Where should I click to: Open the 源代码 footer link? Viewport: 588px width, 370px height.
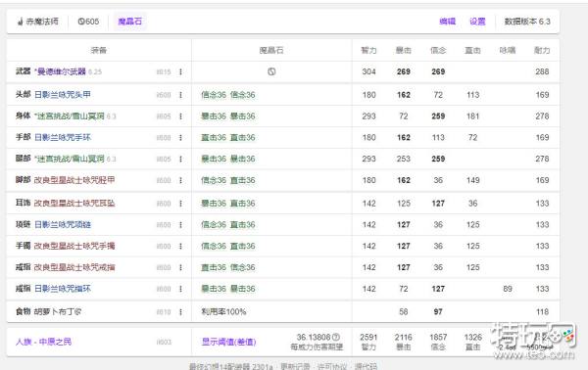366,366
